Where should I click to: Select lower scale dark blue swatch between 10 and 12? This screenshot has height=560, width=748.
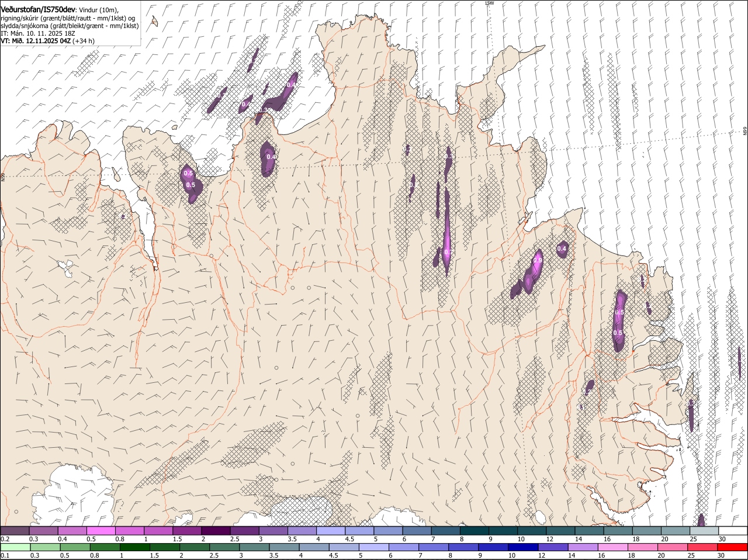coord(522,548)
